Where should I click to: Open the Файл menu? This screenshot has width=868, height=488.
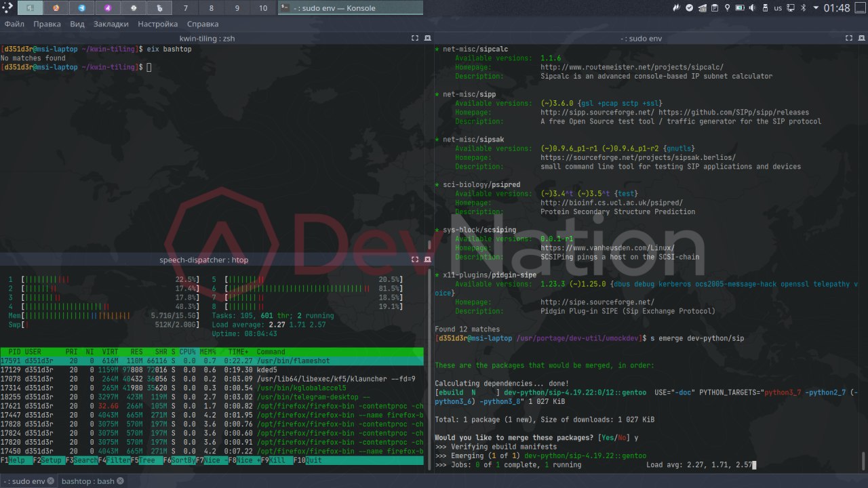(14, 24)
